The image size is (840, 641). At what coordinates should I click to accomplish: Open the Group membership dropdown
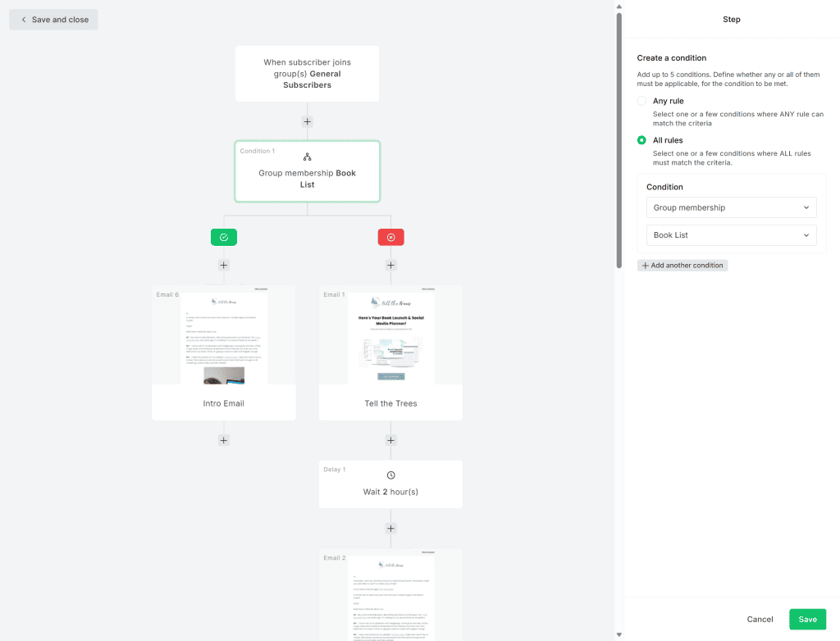tap(731, 207)
